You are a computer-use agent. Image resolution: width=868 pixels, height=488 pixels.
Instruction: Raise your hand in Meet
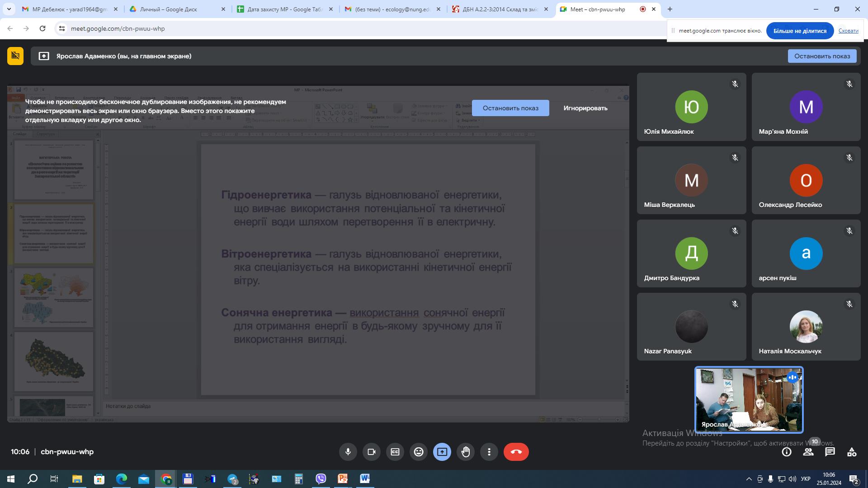click(x=465, y=451)
